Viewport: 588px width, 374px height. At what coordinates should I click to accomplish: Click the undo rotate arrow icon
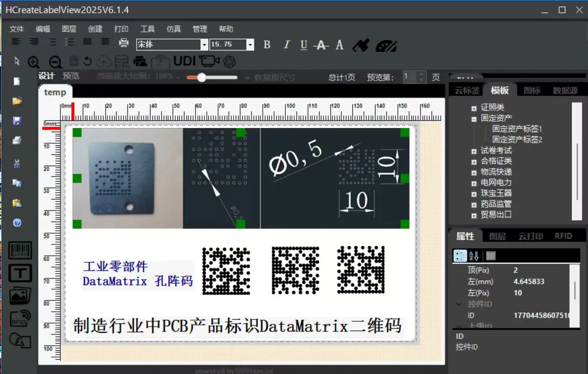pyautogui.click(x=87, y=61)
